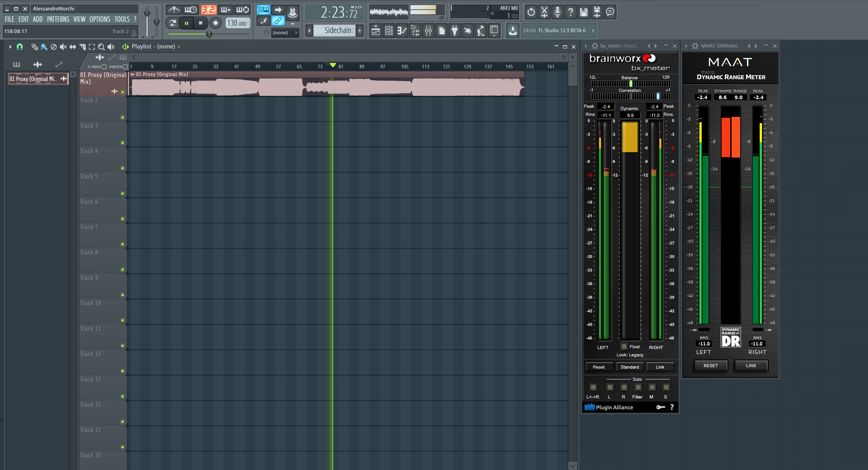Open the OPTIONS menu
This screenshot has width=868, height=470.
100,19
